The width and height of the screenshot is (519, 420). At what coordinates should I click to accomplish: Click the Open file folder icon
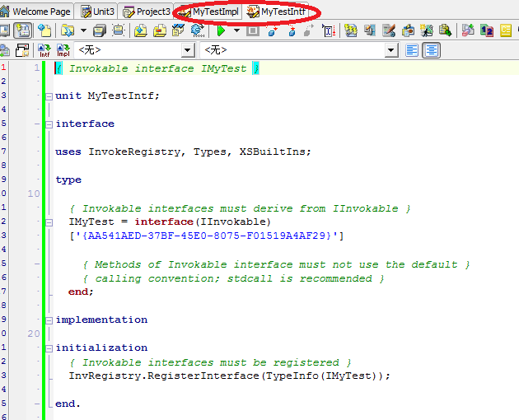68,30
